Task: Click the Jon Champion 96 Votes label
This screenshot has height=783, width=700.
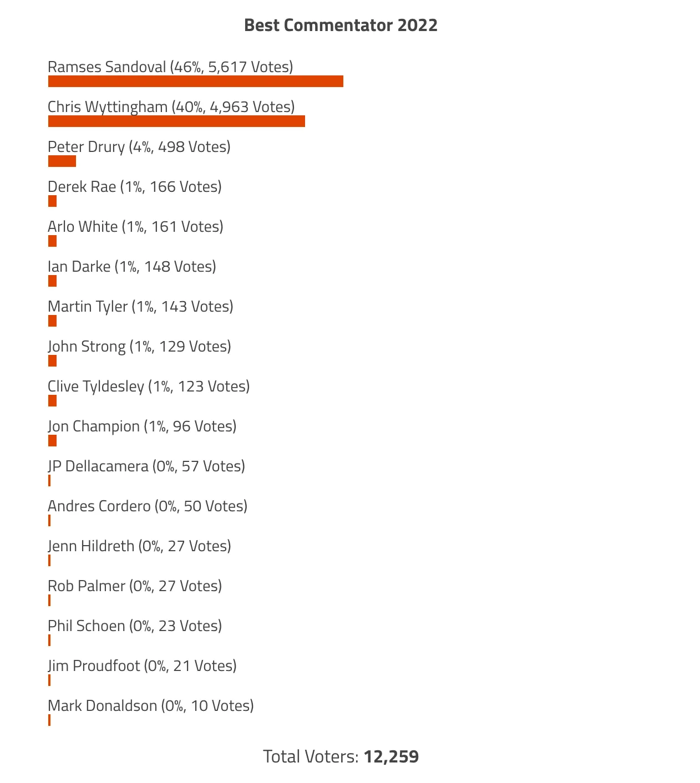Action: (142, 426)
